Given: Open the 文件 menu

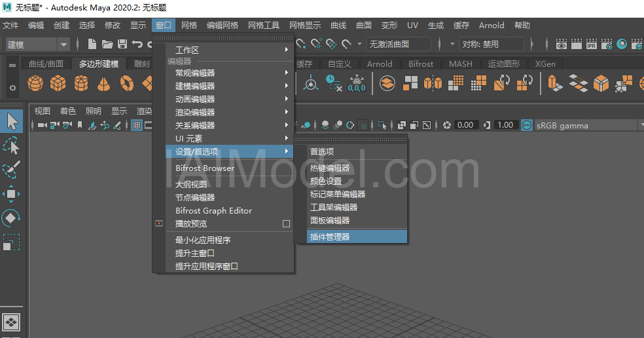Looking at the screenshot, I should pos(10,25).
